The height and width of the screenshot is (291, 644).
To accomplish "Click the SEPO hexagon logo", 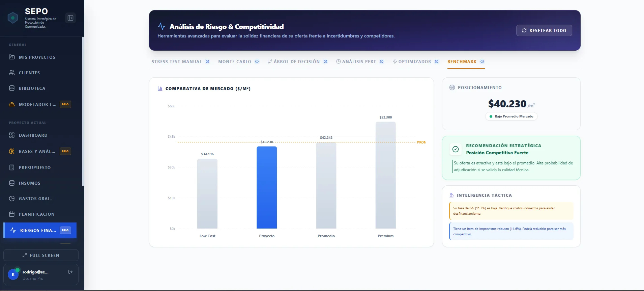I will pyautogui.click(x=13, y=18).
